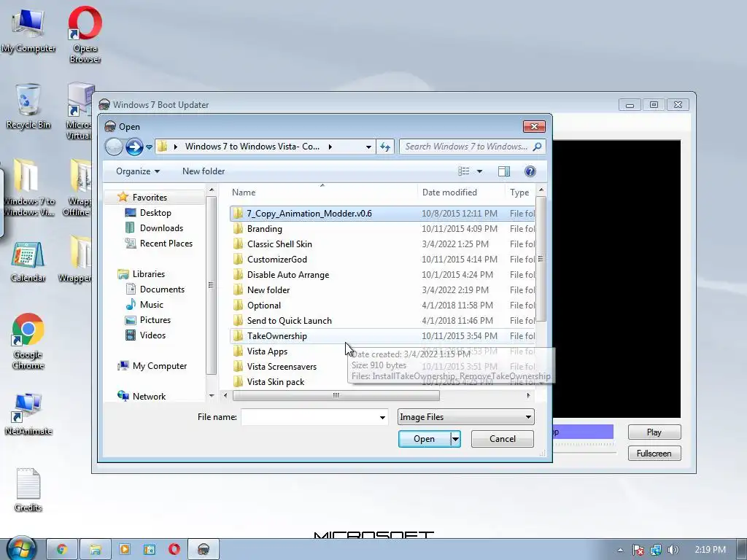Open Chrome from the taskbar

point(61,549)
